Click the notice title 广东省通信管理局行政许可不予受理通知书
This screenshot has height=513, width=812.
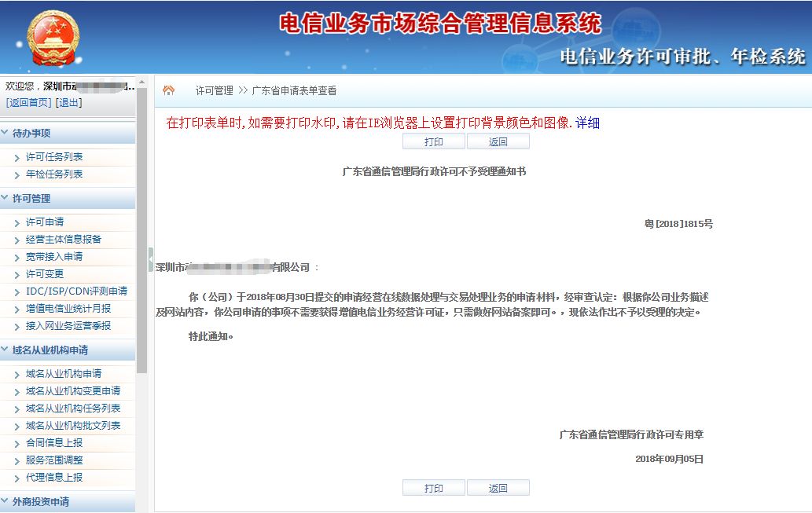click(434, 171)
